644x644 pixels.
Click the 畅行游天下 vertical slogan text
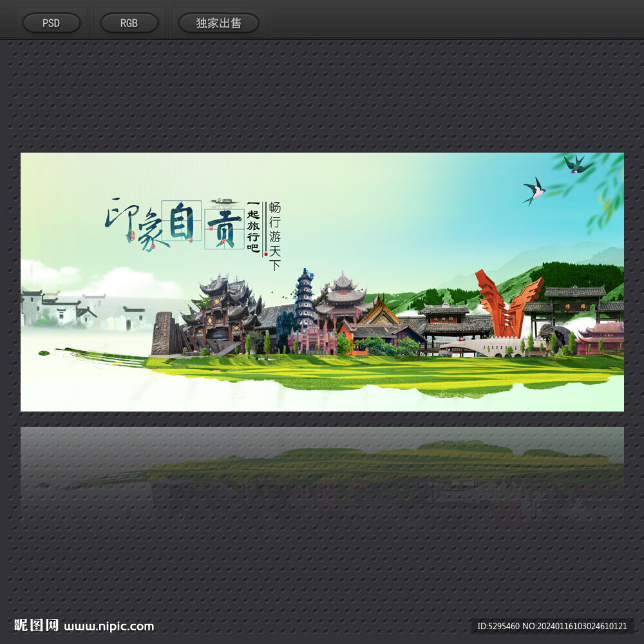click(275, 236)
